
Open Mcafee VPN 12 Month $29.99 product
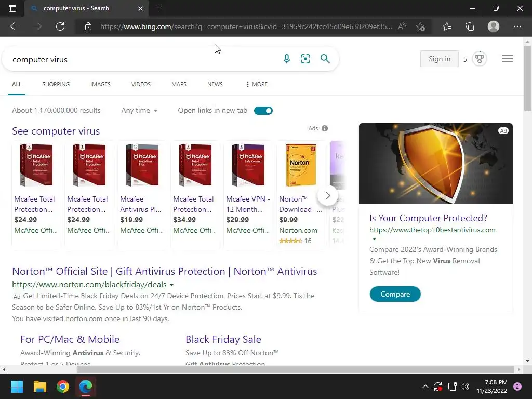tap(248, 196)
